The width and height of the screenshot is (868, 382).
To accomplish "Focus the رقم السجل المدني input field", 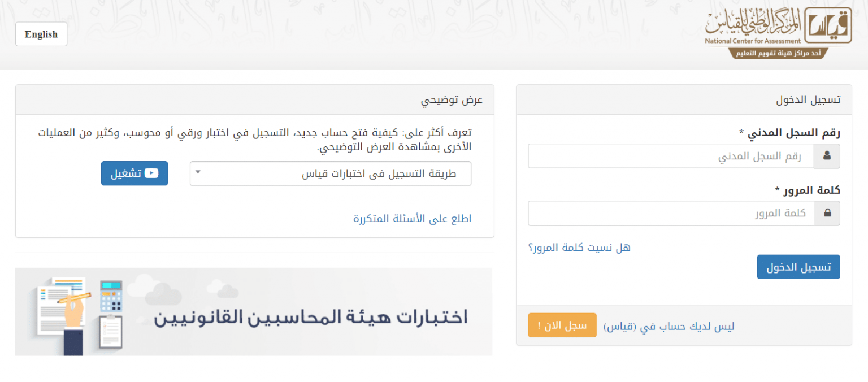I will (671, 156).
